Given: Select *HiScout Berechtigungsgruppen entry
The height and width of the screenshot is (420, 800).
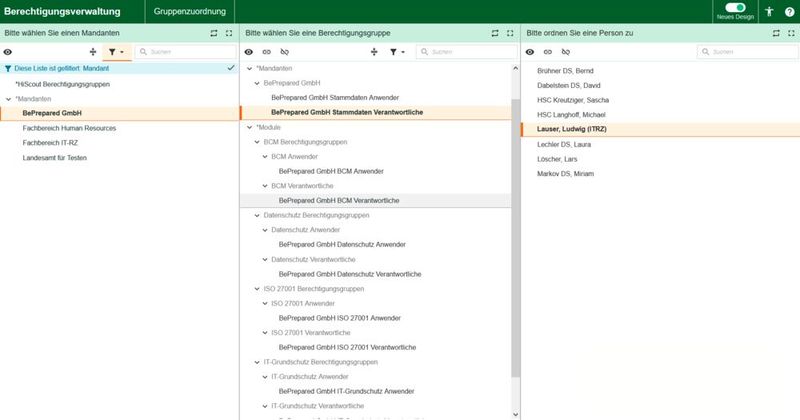Looking at the screenshot, I should point(62,84).
